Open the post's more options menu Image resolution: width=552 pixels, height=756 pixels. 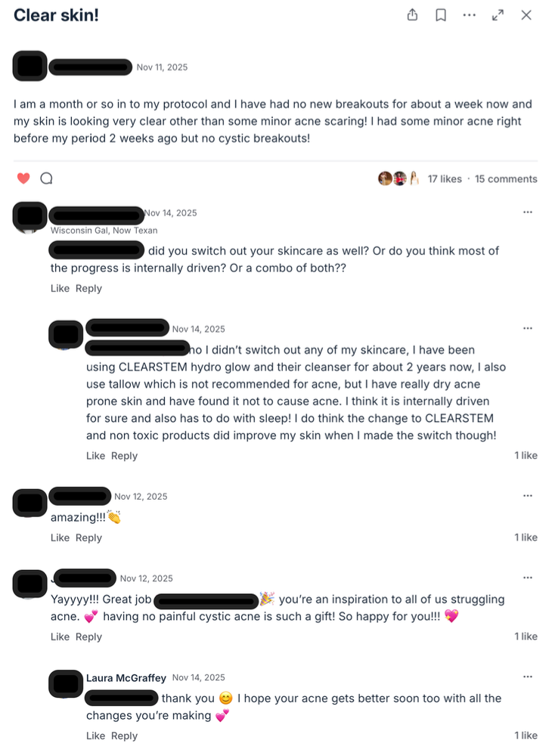click(470, 15)
